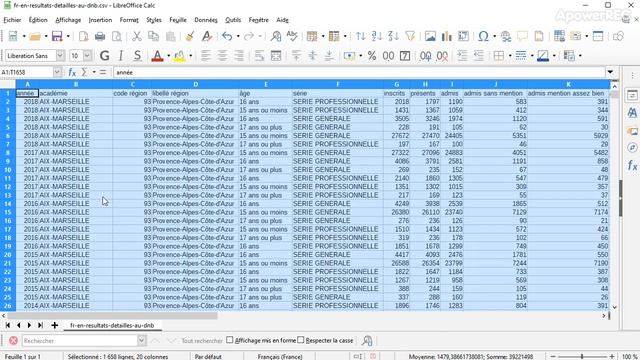
Task: Insert a chart
Action: coord(447,37)
